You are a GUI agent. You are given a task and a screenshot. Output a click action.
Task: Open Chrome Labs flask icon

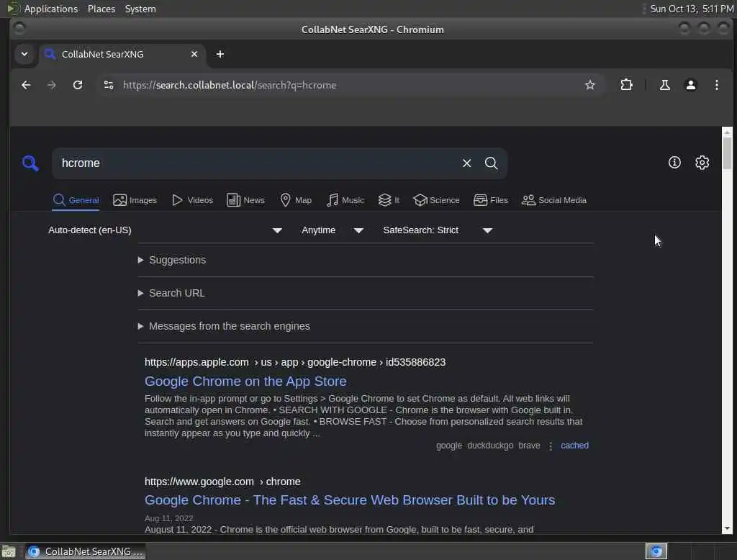664,85
